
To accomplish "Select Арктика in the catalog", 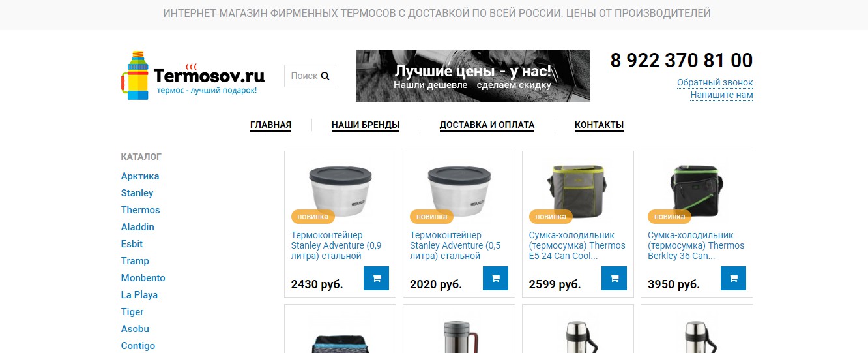I will pyautogui.click(x=140, y=176).
